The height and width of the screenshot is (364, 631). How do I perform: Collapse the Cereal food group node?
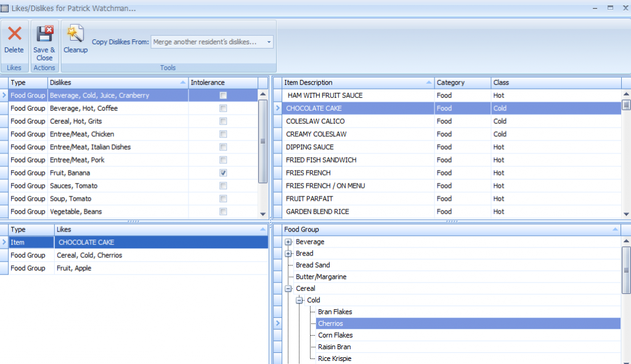[x=288, y=289]
